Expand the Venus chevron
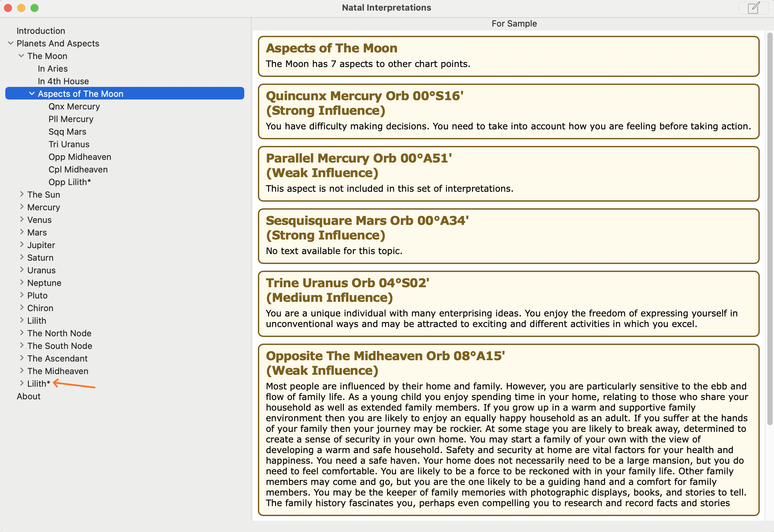This screenshot has width=774, height=532. (x=22, y=220)
